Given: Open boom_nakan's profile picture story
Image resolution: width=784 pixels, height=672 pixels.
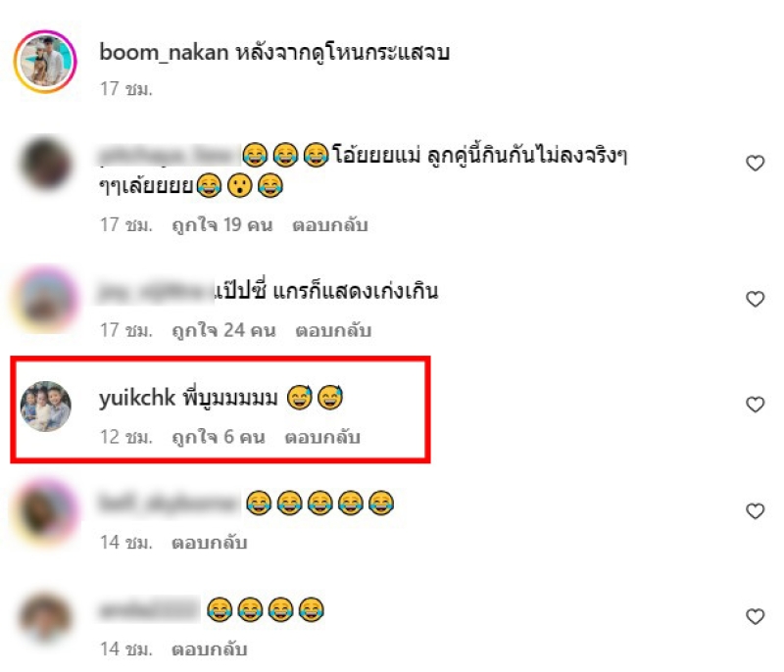Looking at the screenshot, I should click(x=45, y=62).
